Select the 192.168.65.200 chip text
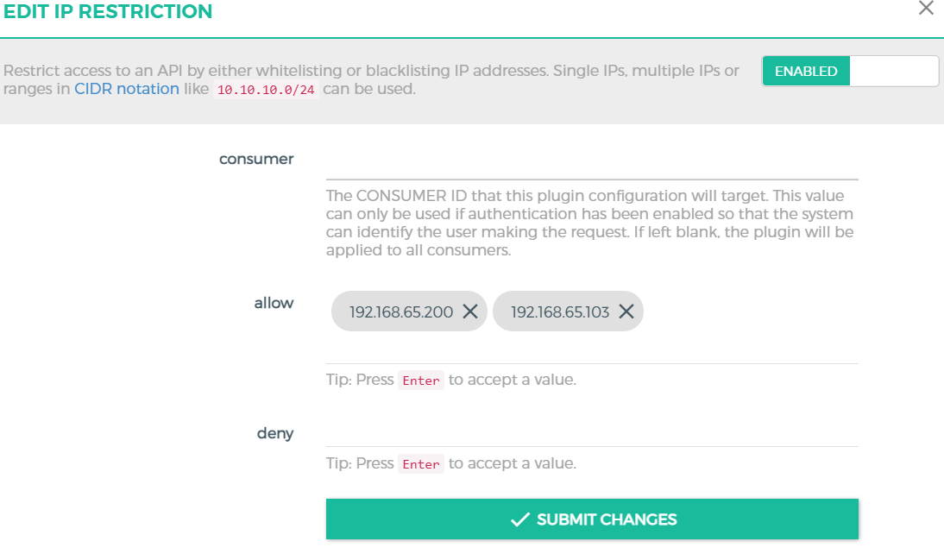The width and height of the screenshot is (944, 560). (x=401, y=311)
